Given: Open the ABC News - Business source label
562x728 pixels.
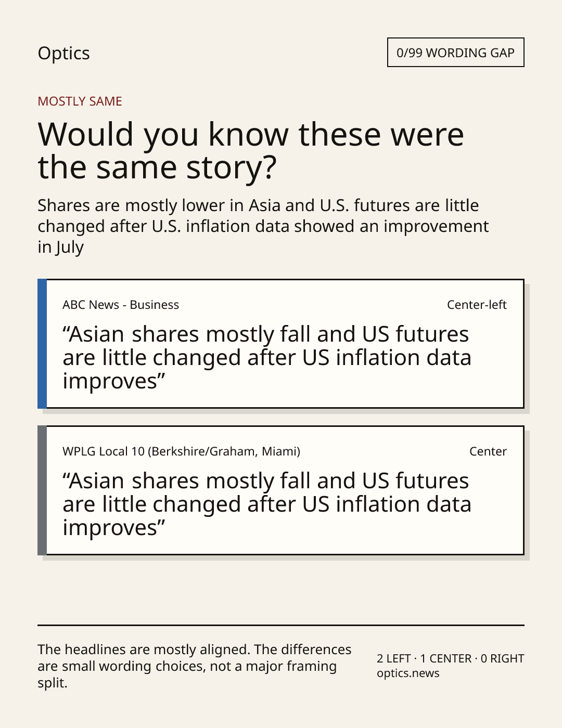Looking at the screenshot, I should [x=121, y=305].
